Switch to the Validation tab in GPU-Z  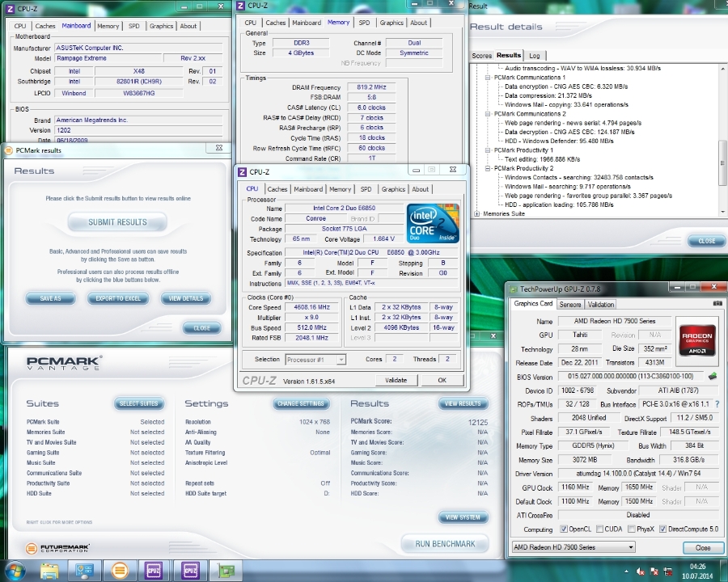[x=601, y=305]
